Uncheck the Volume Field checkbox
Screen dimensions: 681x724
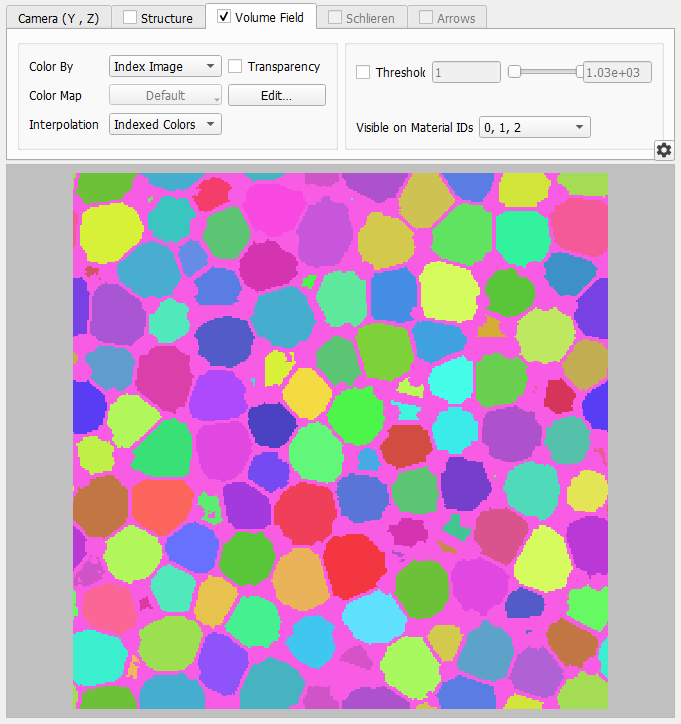224,17
